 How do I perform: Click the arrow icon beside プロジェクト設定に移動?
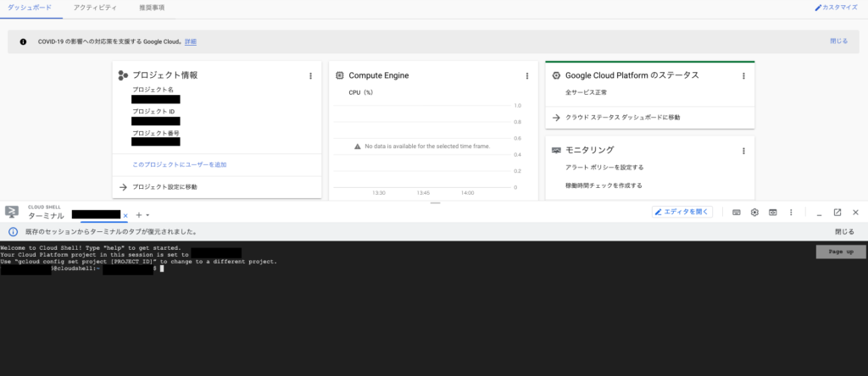point(123,187)
